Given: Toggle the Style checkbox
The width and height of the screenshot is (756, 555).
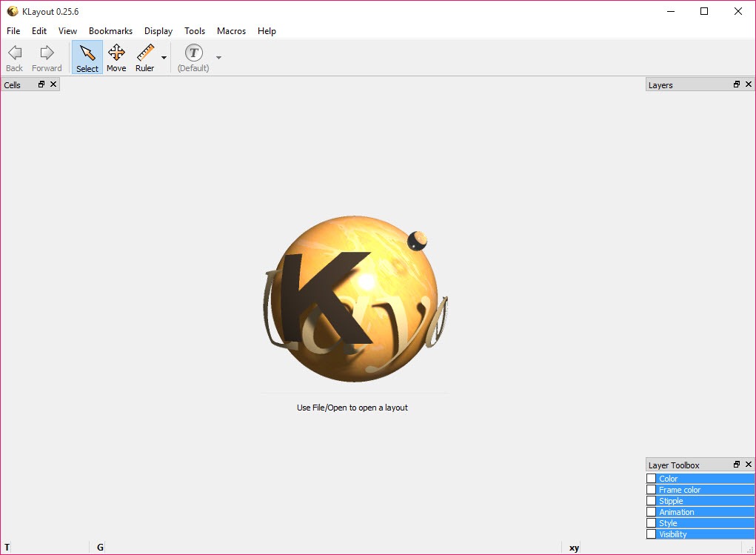Looking at the screenshot, I should tap(652, 522).
